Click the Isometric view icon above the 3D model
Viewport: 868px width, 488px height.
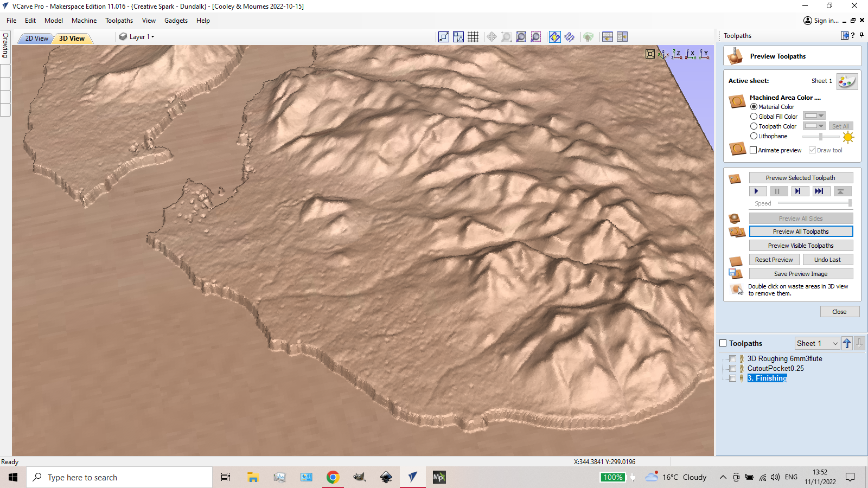663,54
